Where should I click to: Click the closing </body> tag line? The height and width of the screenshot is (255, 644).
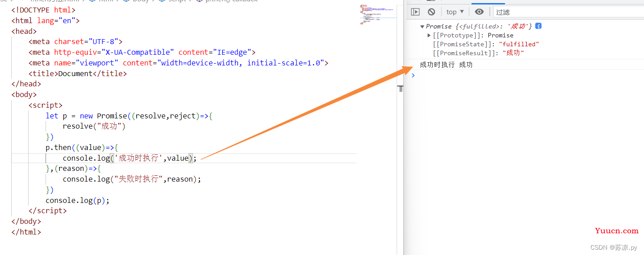(26, 221)
